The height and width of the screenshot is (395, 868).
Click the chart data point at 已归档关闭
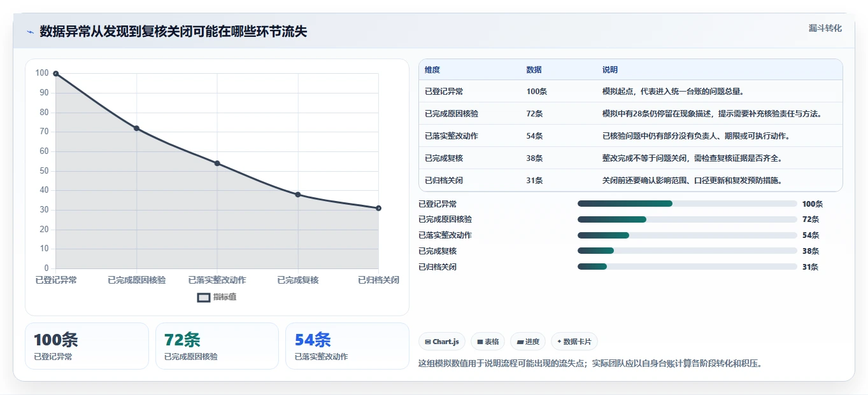click(378, 208)
